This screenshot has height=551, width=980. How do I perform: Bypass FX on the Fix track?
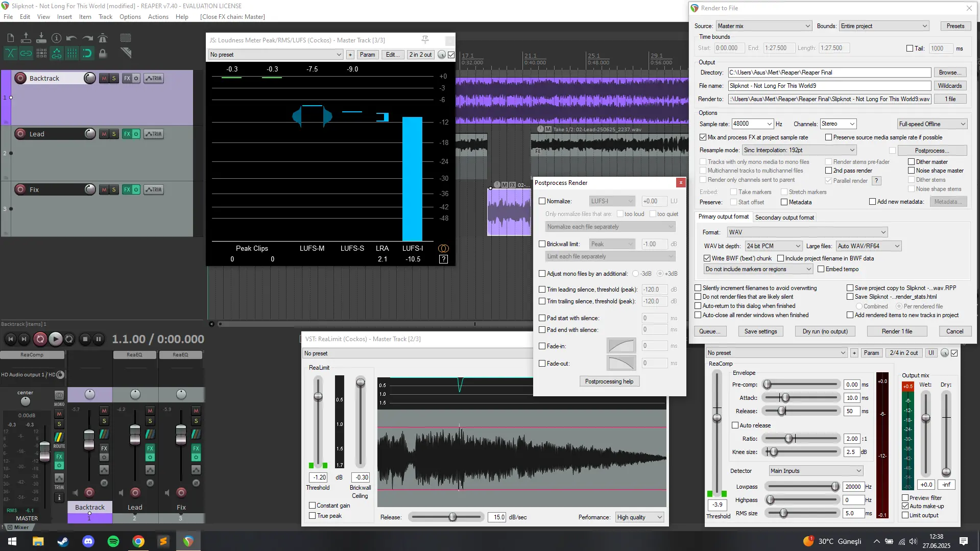point(136,189)
